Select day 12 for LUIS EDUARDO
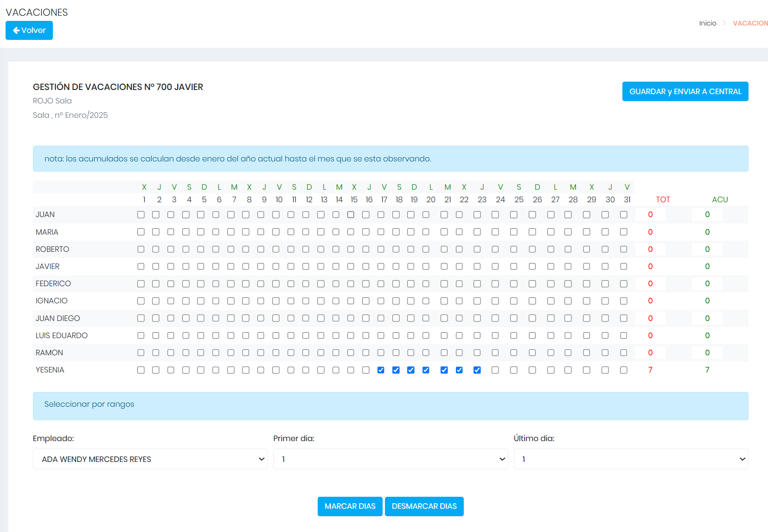This screenshot has width=768, height=532. (306, 336)
